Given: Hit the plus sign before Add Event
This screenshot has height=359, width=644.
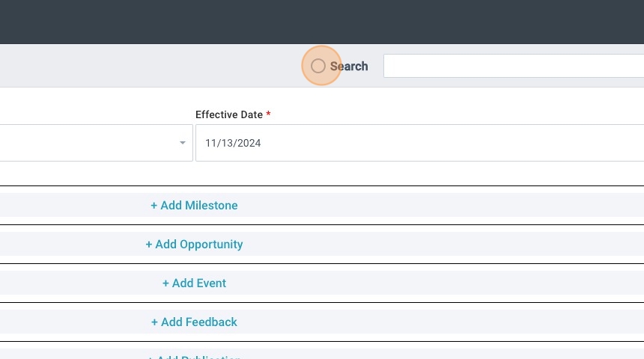Looking at the screenshot, I should (166, 283).
